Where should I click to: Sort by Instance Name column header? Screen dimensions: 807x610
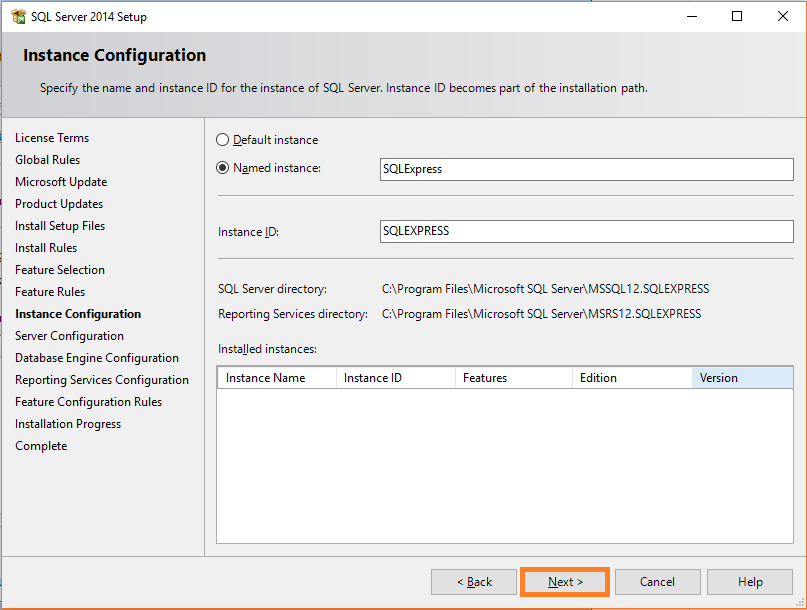pos(276,378)
